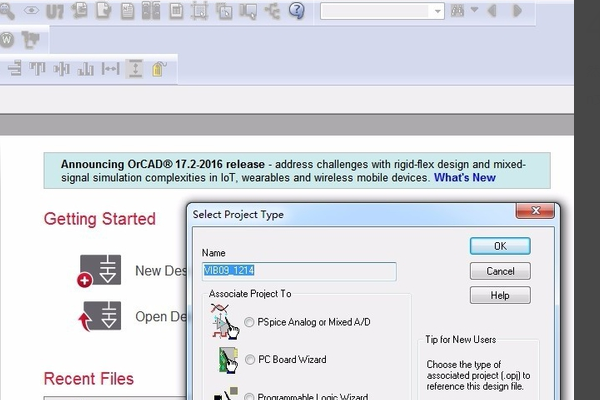Open the cross reference parts icon

(151, 11)
